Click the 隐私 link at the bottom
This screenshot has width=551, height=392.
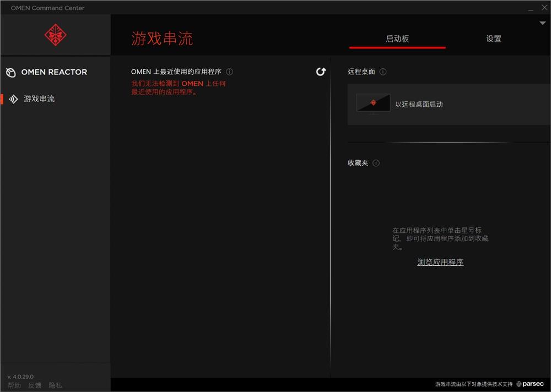click(x=55, y=385)
